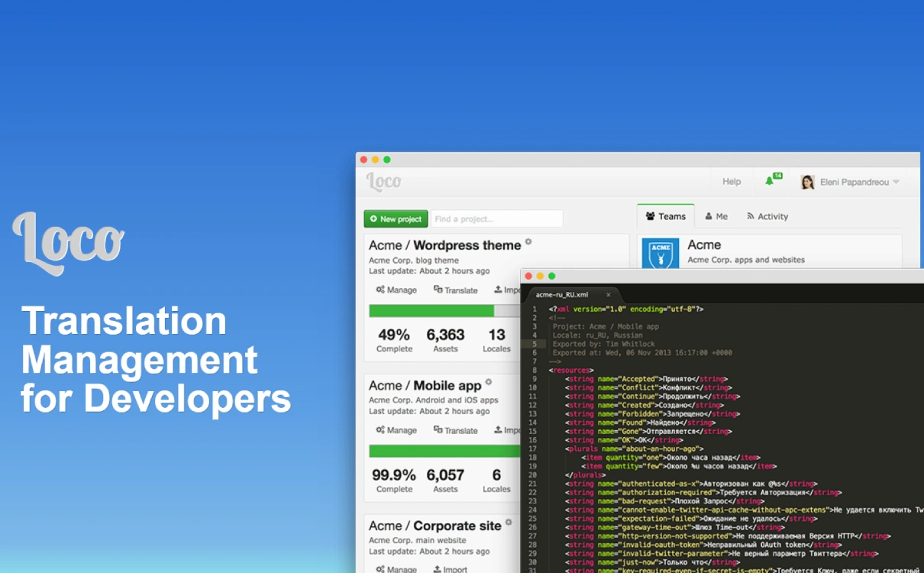The image size is (924, 573).
Task: Click the Wordpress theme green progress bar
Action: 431,311
